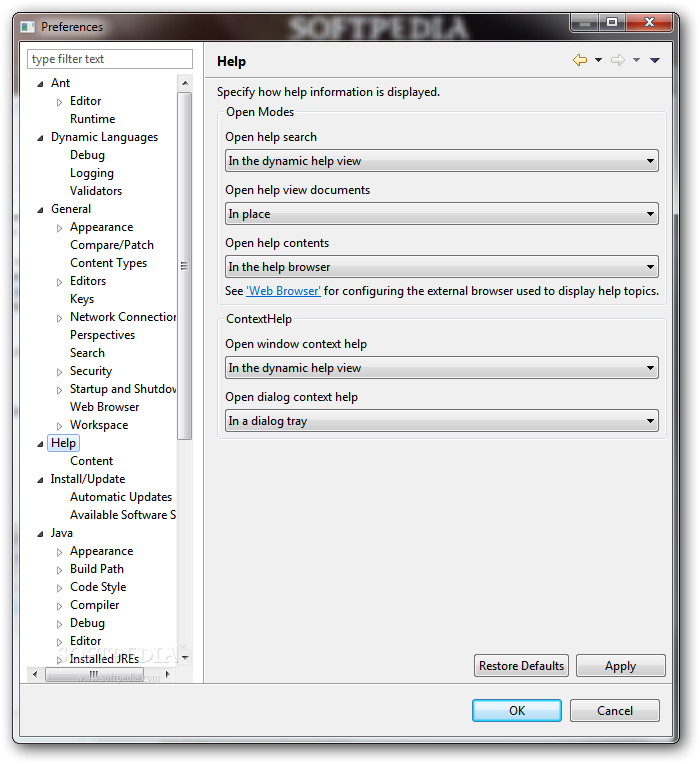Select Installed JREs in the tree
Image resolution: width=700 pixels, height=764 pixels.
(104, 659)
